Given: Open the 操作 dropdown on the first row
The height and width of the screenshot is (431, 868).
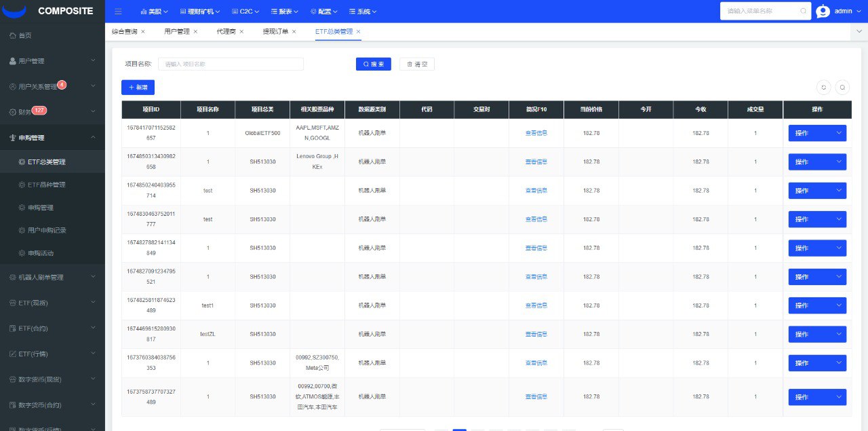Looking at the screenshot, I should [817, 133].
